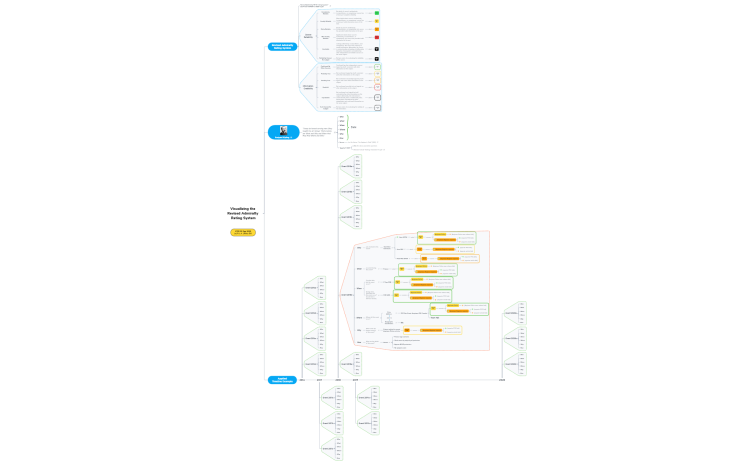This screenshot has height=464, width=750.
Task: Open the Rudyard Kipling portrait node
Action: coord(284,132)
